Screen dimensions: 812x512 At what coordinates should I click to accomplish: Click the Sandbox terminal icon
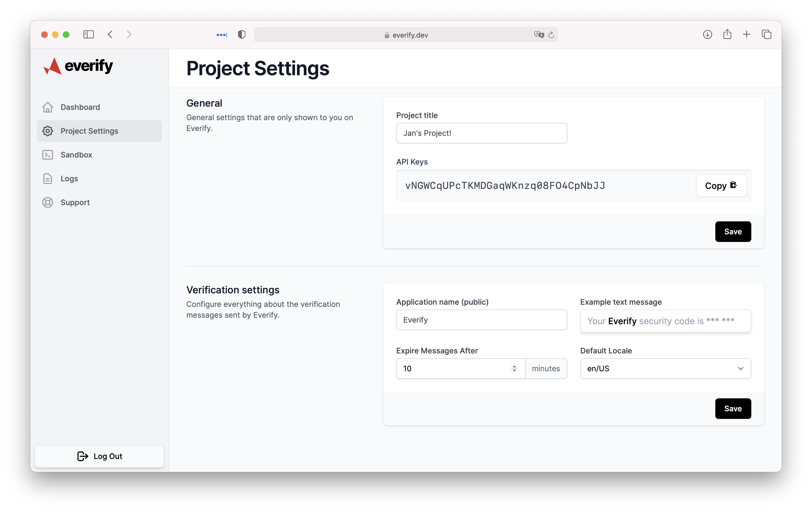pyautogui.click(x=48, y=155)
